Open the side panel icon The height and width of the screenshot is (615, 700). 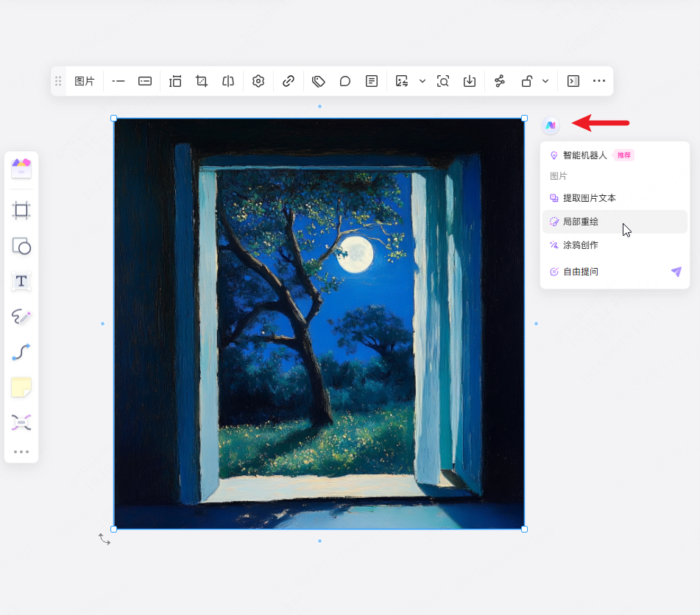pos(573,81)
